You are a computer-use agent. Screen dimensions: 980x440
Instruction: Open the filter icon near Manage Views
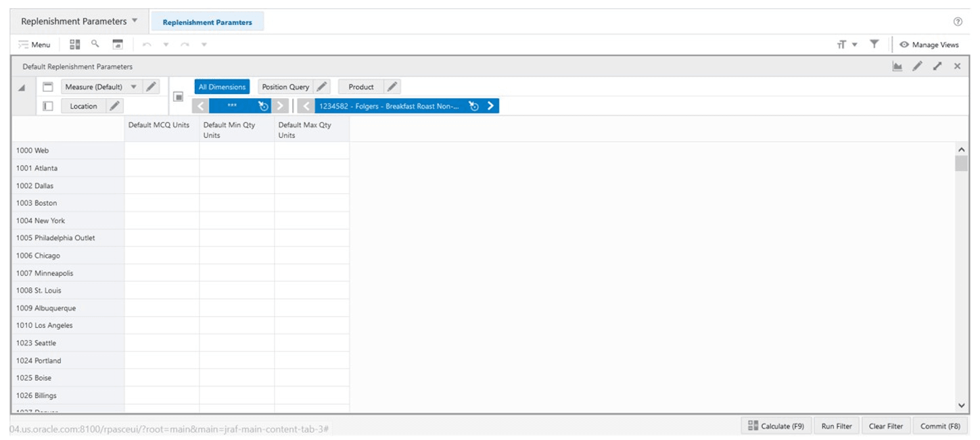pos(874,43)
